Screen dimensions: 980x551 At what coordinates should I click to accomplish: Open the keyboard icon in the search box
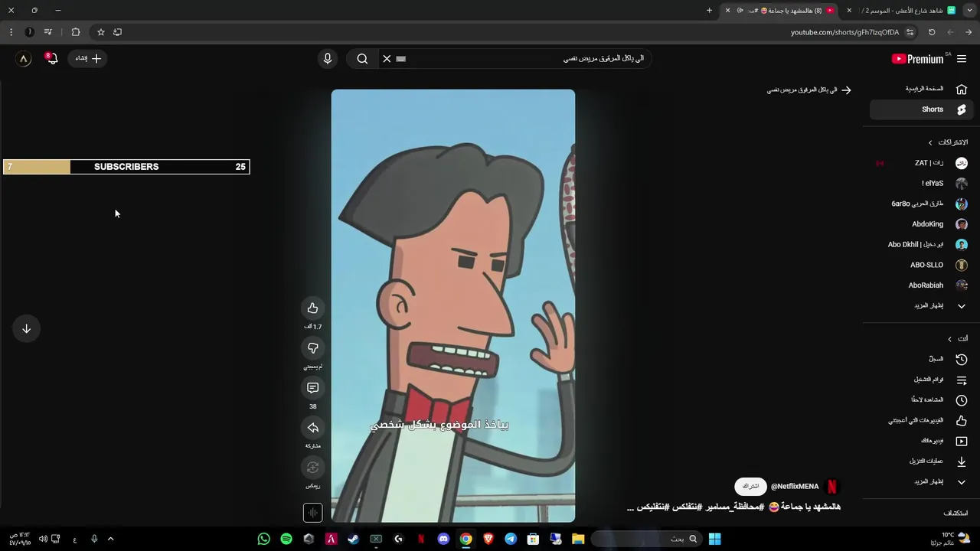[x=401, y=59]
